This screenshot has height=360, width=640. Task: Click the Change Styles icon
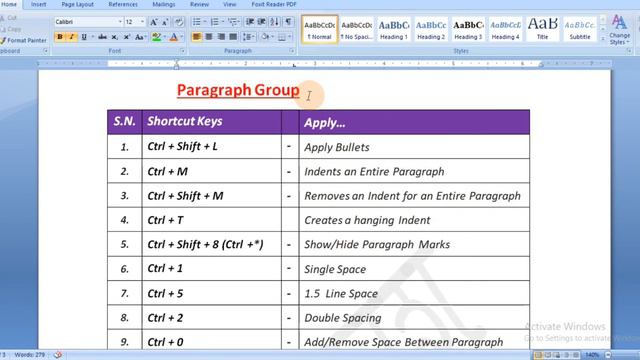[619, 29]
